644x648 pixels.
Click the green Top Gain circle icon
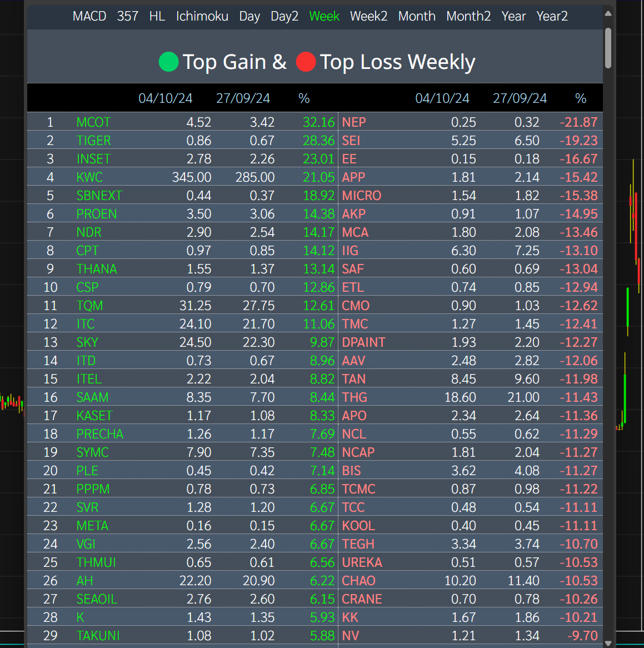coord(168,62)
